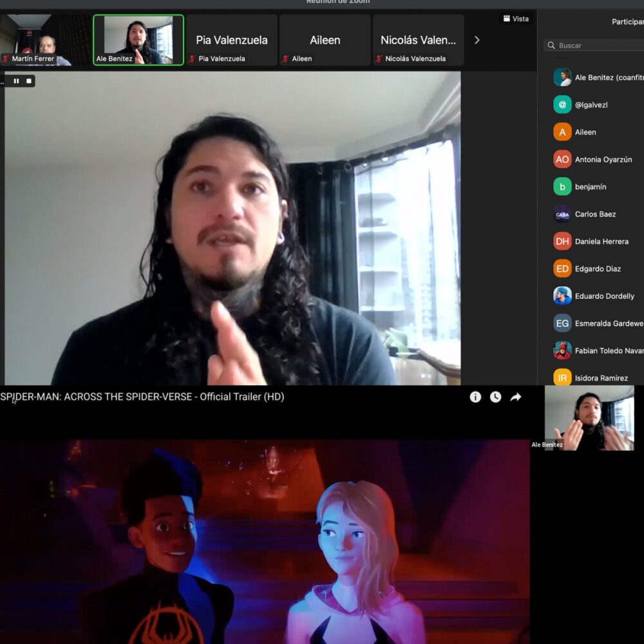Stop the recording with the stop icon
Screen dimensions: 644x644
pos(29,81)
